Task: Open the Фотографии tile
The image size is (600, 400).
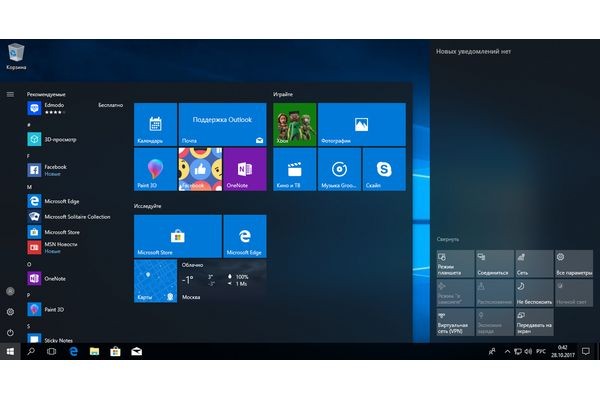Action: click(x=362, y=124)
